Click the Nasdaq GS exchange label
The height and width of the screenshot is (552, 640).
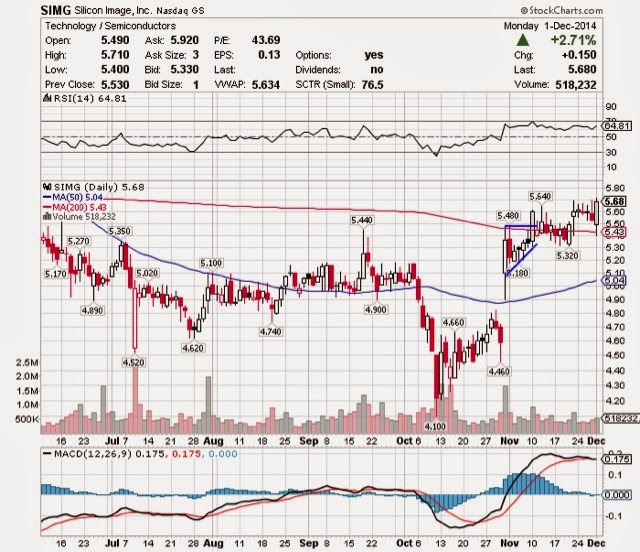[x=180, y=11]
